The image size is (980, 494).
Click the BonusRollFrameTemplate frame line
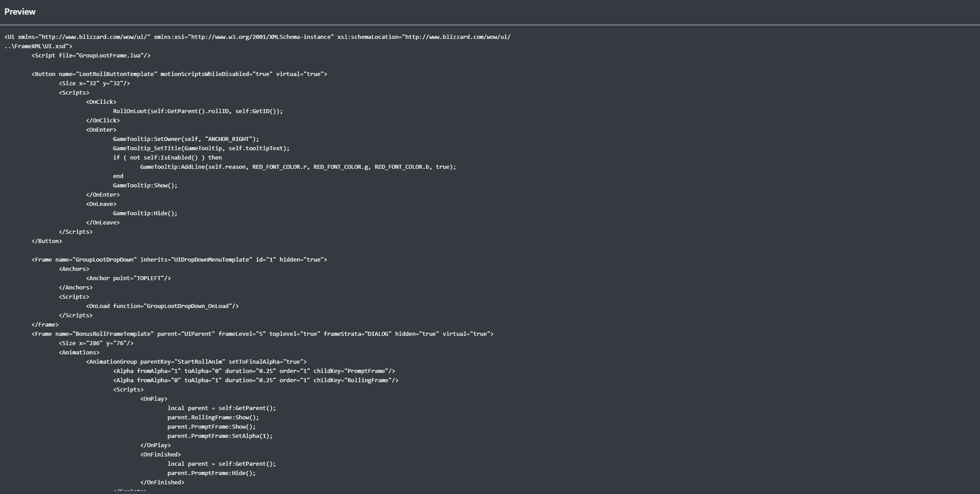(x=262, y=334)
